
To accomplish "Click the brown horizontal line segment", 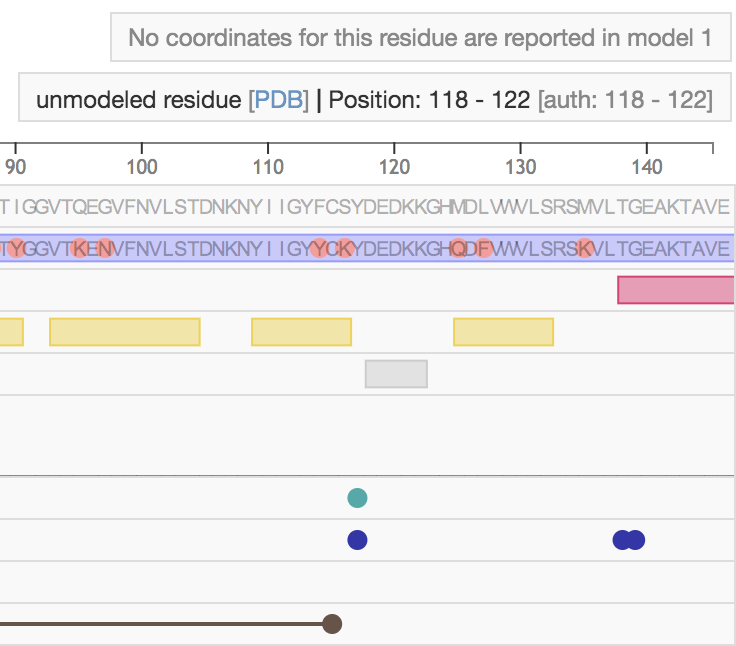I will pyautogui.click(x=160, y=624).
